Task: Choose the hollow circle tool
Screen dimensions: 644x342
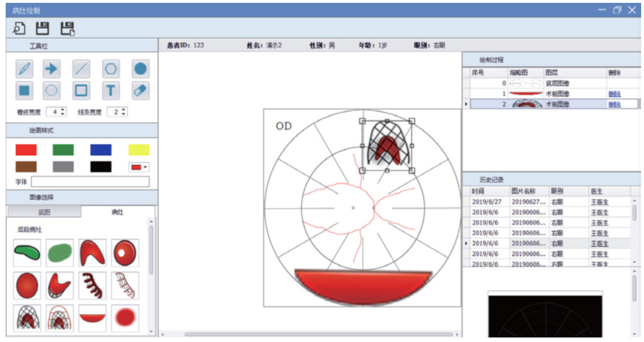Action: point(52,91)
